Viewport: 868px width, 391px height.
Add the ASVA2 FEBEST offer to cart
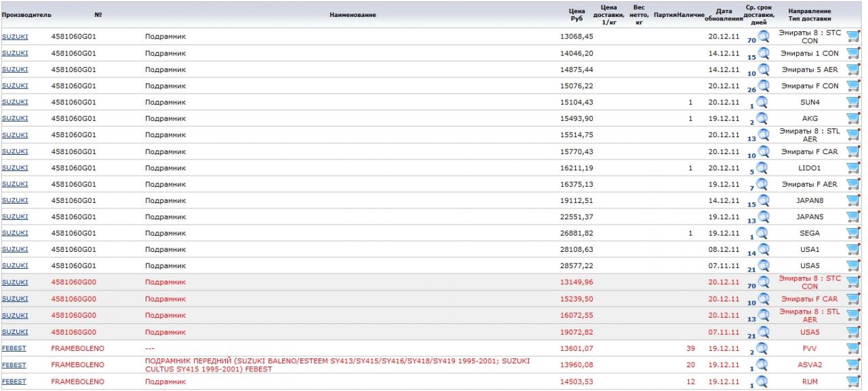(x=852, y=365)
